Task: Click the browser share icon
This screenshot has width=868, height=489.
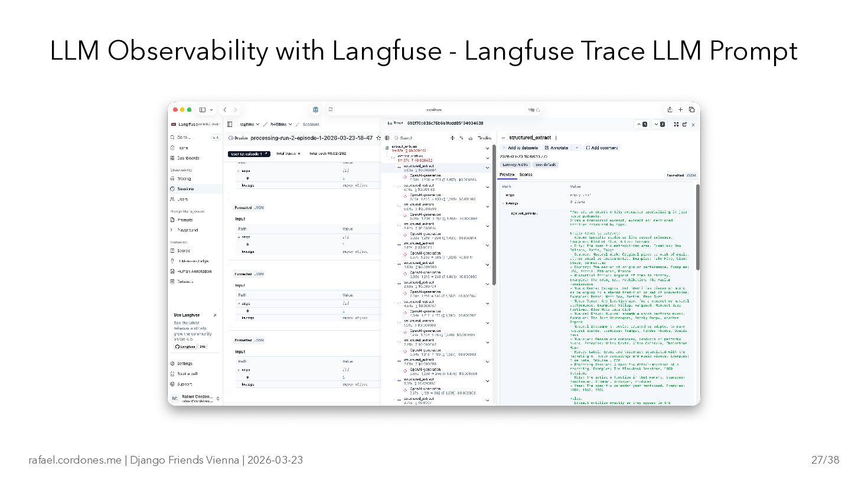Action: click(670, 110)
